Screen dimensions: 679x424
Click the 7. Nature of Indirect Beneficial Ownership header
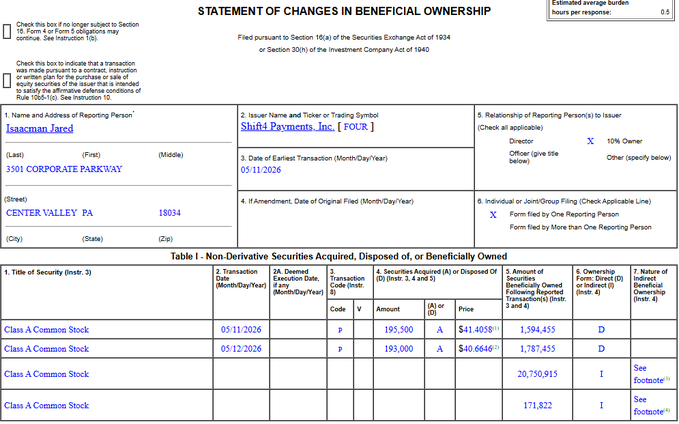[650, 285]
